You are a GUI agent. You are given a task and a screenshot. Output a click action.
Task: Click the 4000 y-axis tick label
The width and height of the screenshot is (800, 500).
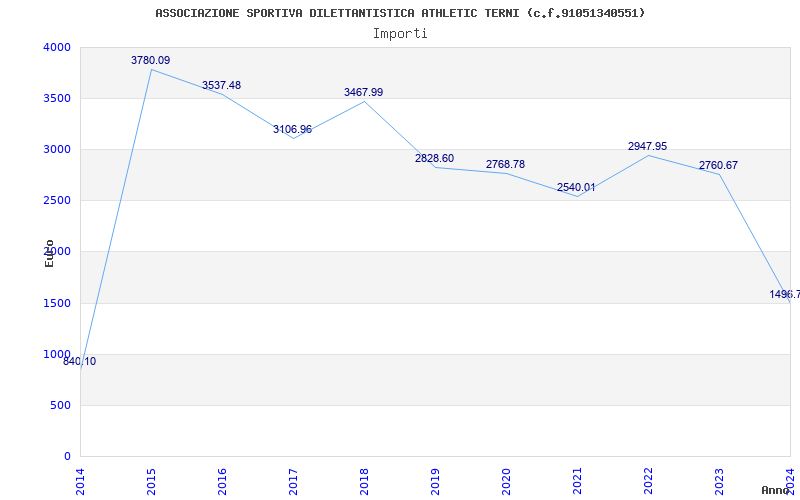pos(57,47)
